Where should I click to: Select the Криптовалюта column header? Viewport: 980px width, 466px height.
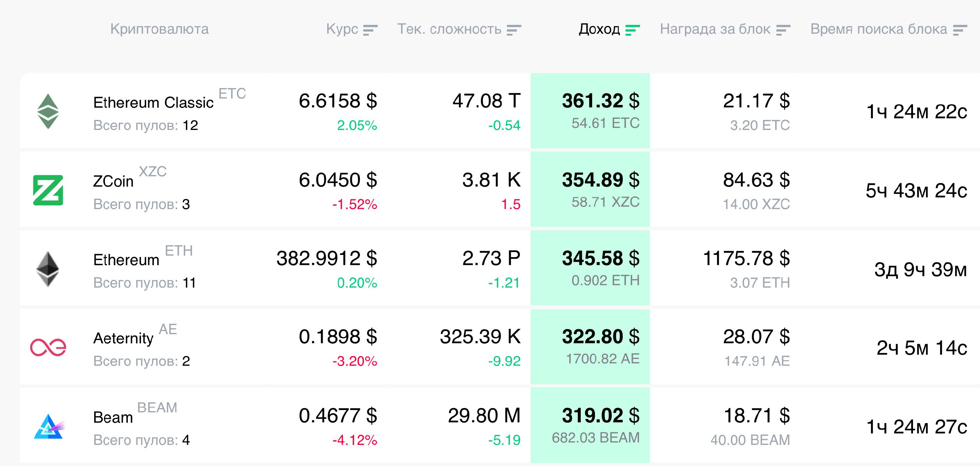click(x=159, y=29)
